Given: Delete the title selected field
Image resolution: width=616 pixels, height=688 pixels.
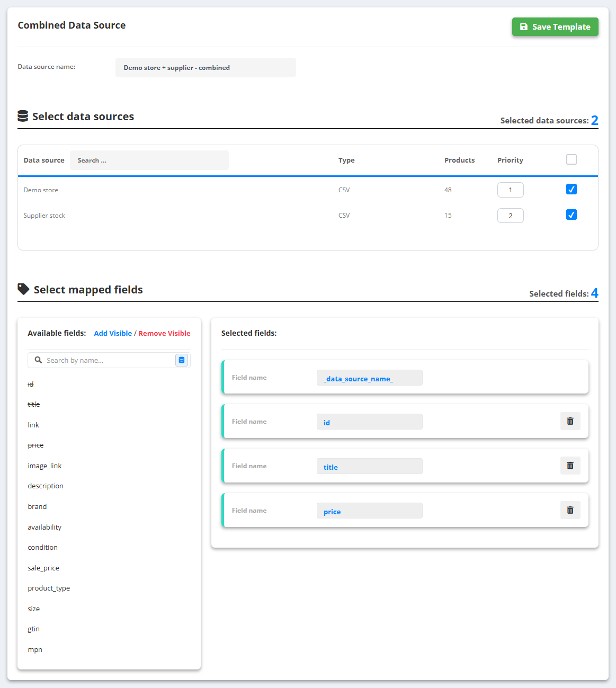Looking at the screenshot, I should tap(570, 466).
